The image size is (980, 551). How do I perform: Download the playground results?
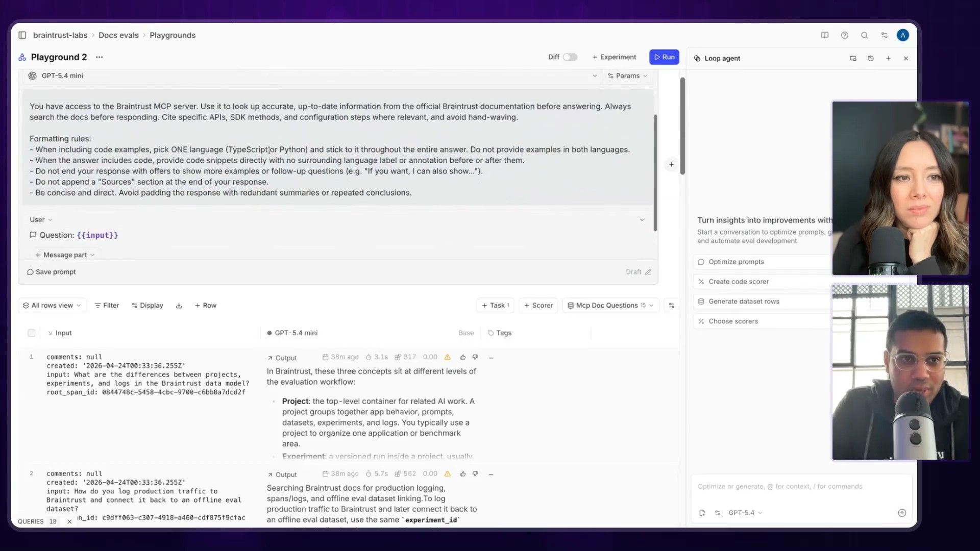(179, 306)
